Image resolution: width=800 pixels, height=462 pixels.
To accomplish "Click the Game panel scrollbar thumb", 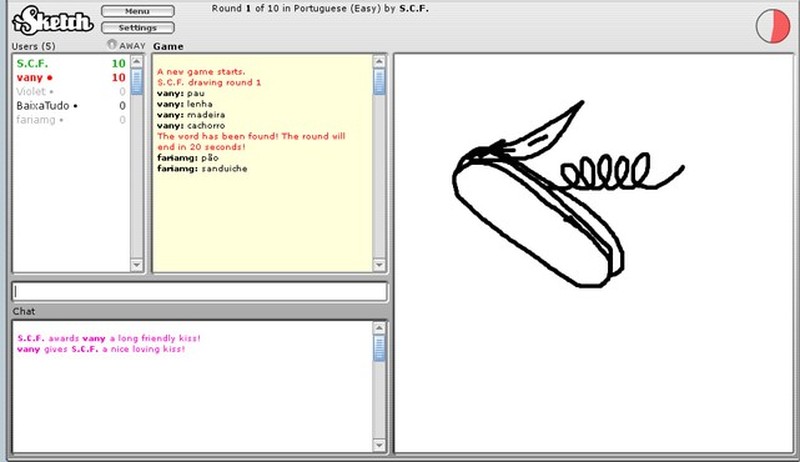I will (379, 82).
